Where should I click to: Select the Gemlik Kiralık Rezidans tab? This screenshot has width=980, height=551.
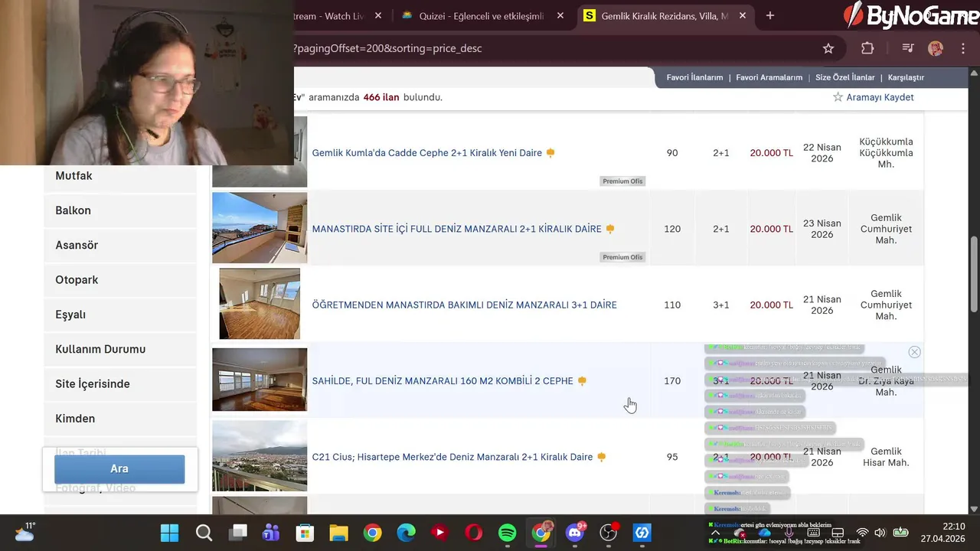pos(665,15)
